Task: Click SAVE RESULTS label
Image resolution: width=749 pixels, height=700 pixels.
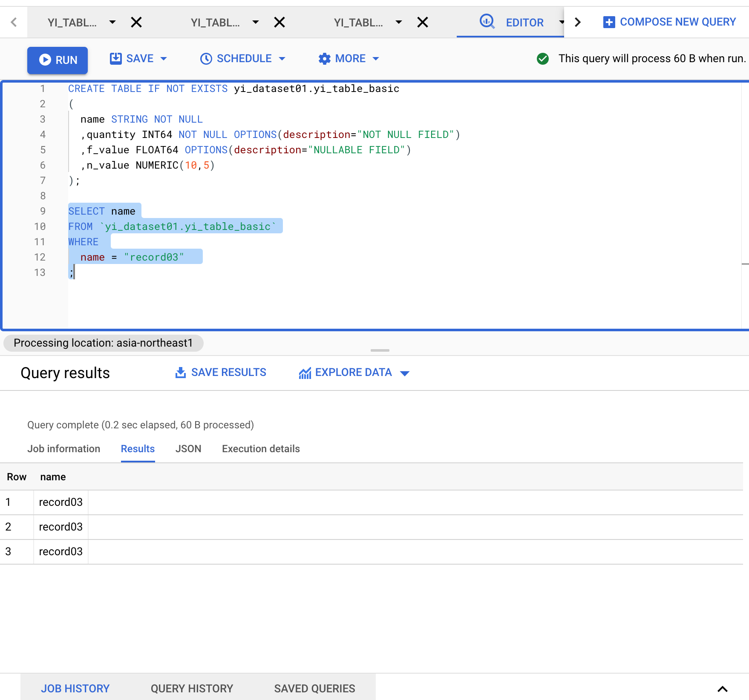Action: (229, 373)
